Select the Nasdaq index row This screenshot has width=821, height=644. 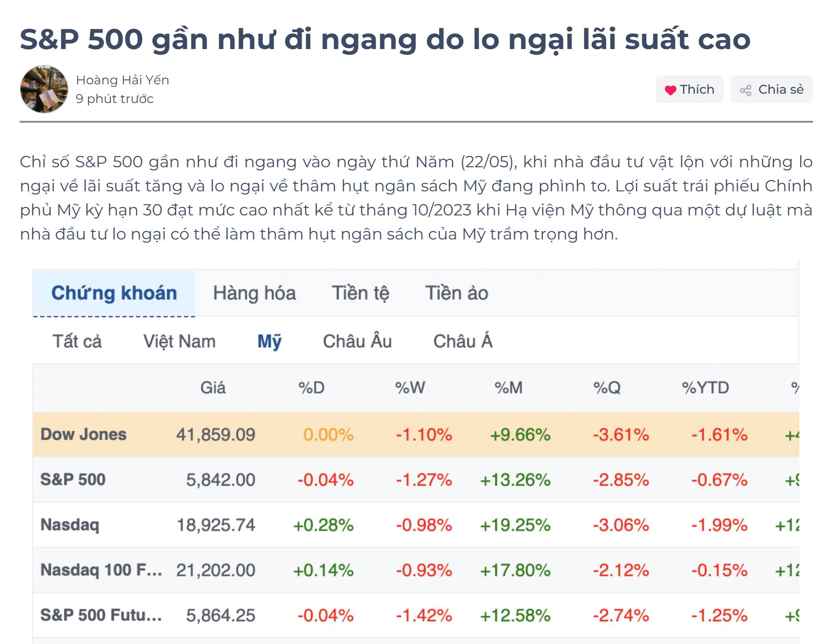click(x=70, y=525)
